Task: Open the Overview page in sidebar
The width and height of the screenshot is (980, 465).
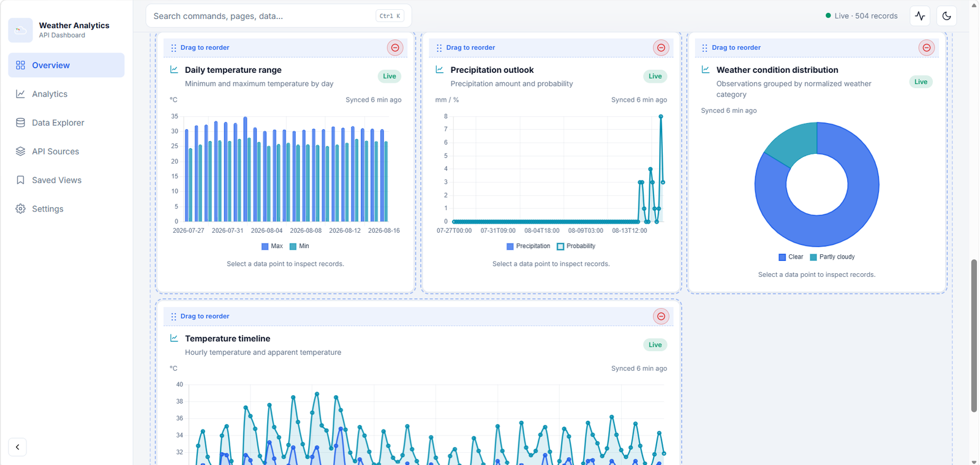Action: click(x=66, y=65)
